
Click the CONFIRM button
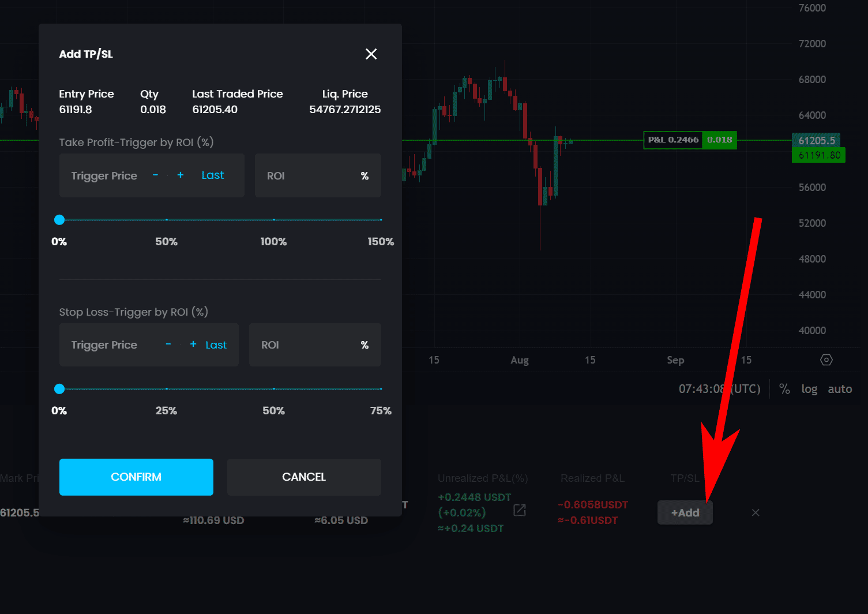(136, 477)
